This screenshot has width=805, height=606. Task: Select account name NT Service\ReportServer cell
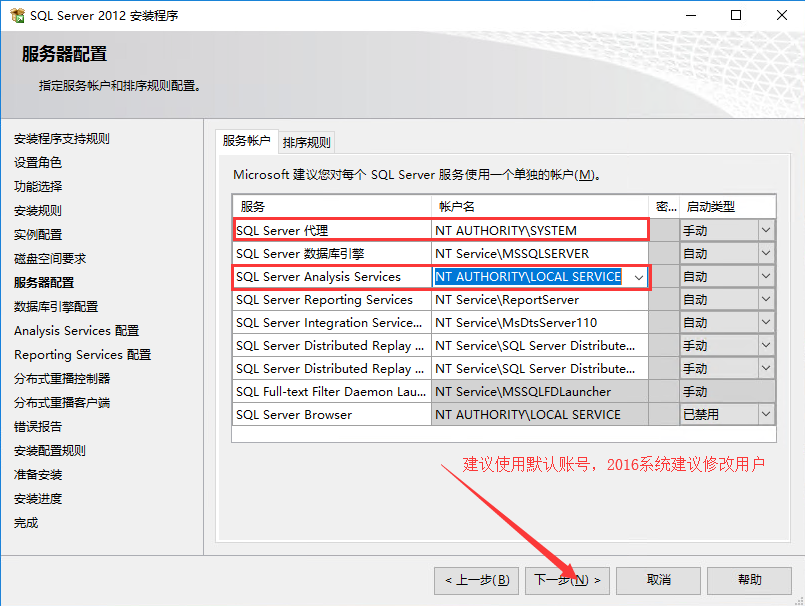(540, 300)
